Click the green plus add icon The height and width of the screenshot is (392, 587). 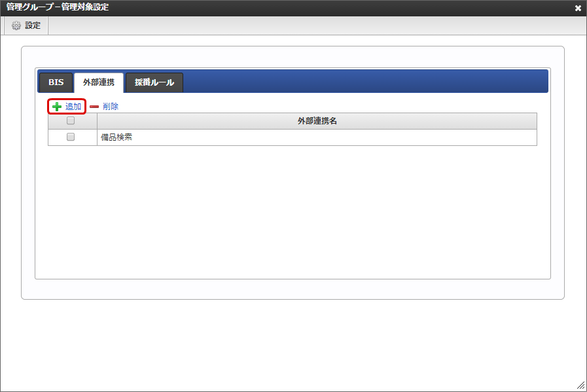click(x=57, y=107)
